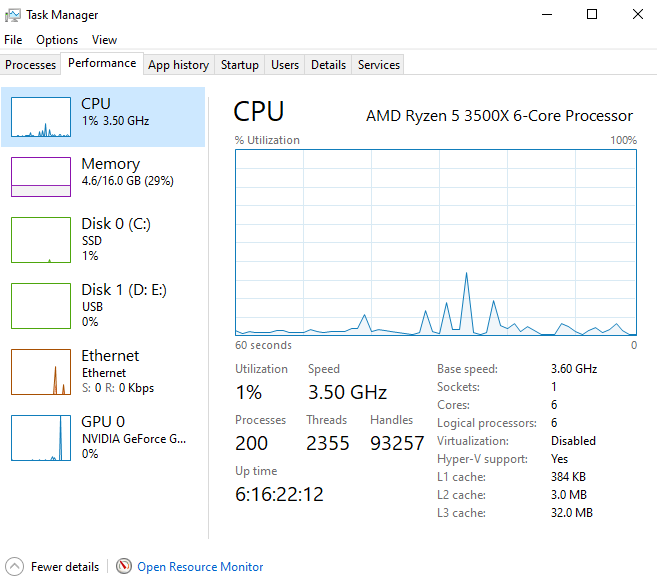Open the Ethernet activity graph thumbnail
Screen dimensions: 657x588
coord(41,372)
